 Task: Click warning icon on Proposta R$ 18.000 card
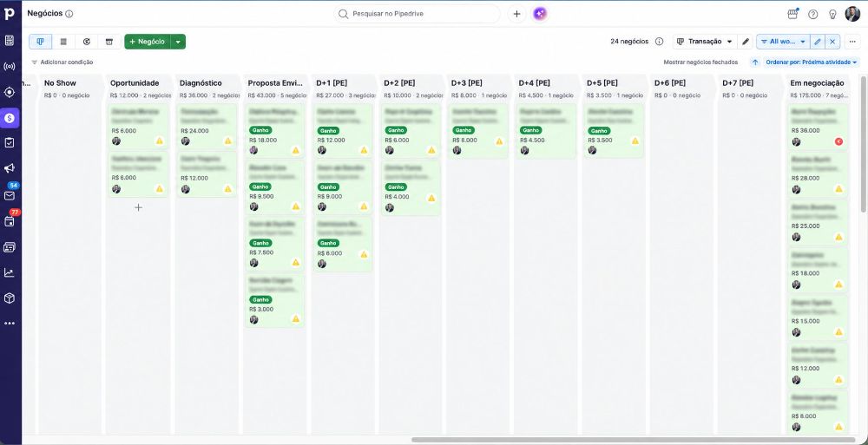296,150
